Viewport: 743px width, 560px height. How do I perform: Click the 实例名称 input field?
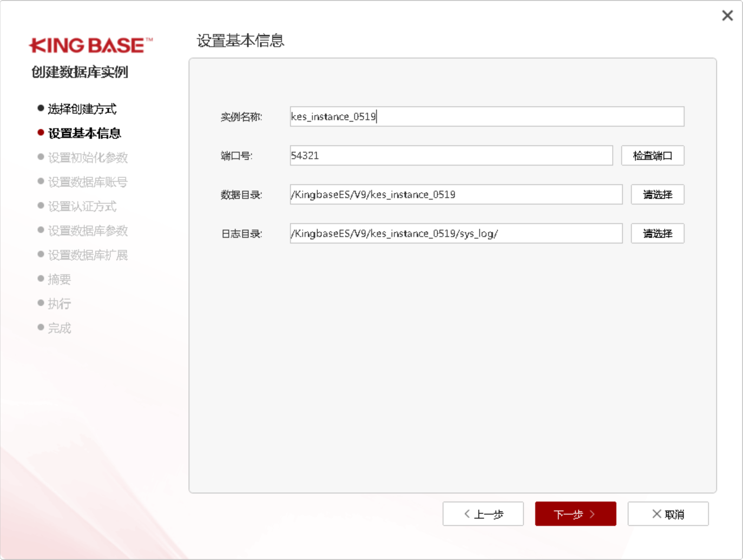pos(487,116)
